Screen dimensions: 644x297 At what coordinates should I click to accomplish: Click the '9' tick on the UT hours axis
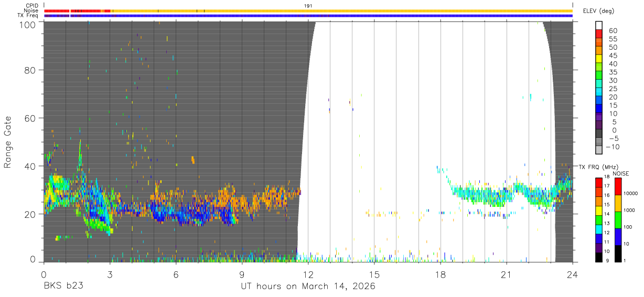[x=242, y=274]
